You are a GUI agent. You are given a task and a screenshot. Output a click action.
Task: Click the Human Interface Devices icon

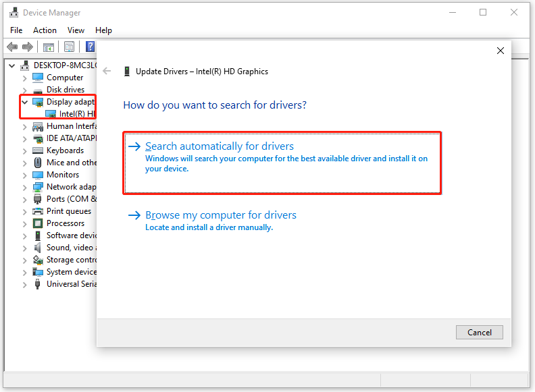click(38, 126)
